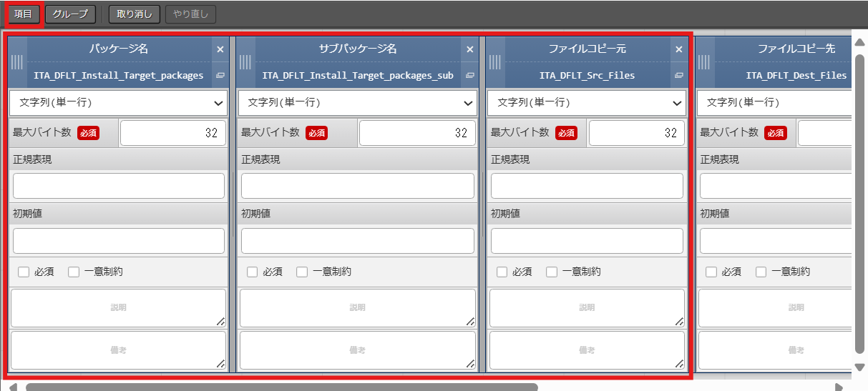Click 正規表現 input in パッケージ名 column
Viewport: 868px width, 391px height.
tap(119, 186)
